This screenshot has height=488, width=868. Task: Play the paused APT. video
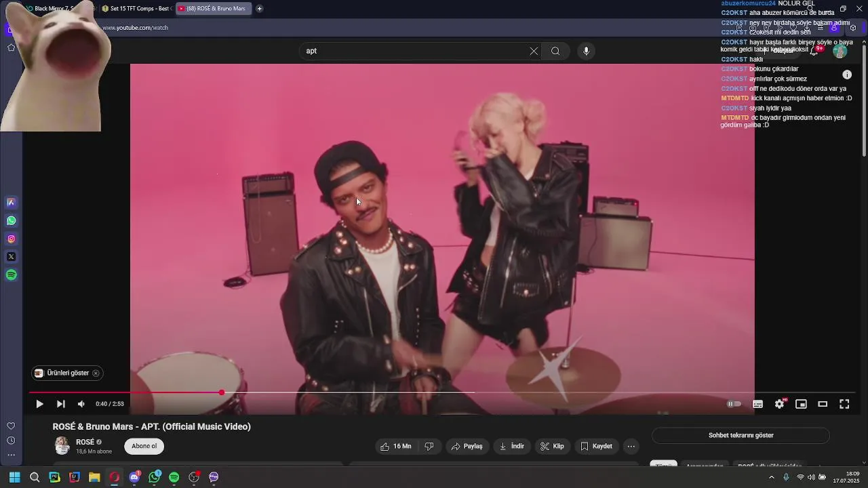[39, 404]
